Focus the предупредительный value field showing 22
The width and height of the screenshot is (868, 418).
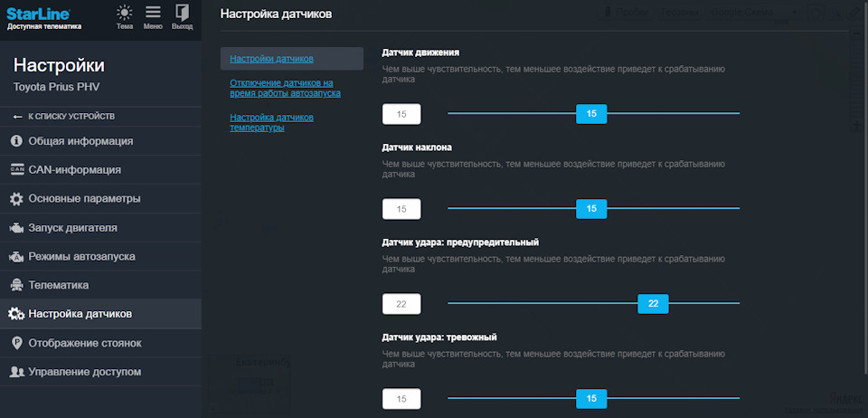pyautogui.click(x=401, y=304)
